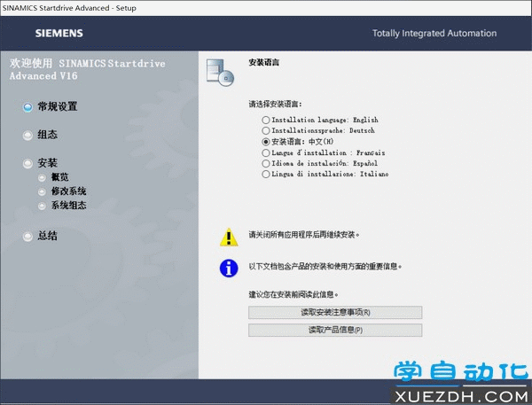The height and width of the screenshot is (405, 532).
Task: Select the 安装 step in sidebar
Action: point(40,163)
